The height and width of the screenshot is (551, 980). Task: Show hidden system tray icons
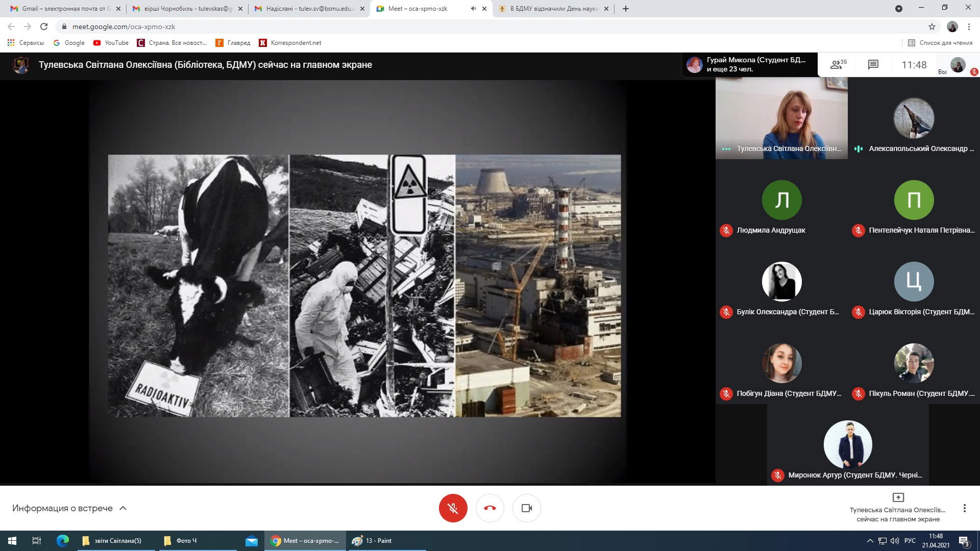870,541
